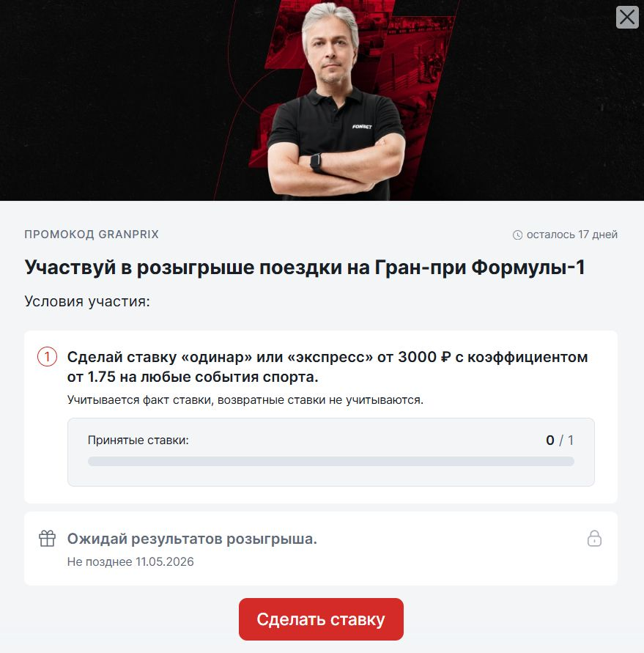Click the «Принятые ставки:» label

(138, 440)
